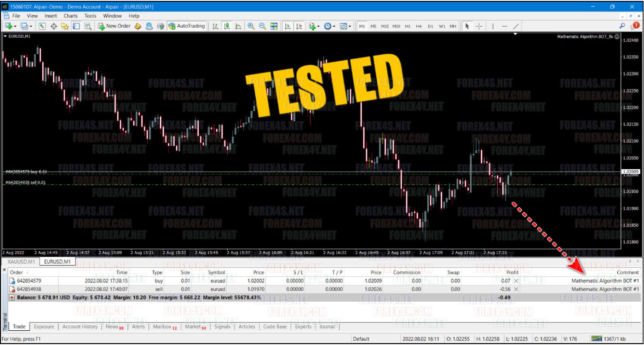Select the XAUUSD,M1 chart tab
Viewport: 644px width, 345px height.
click(21, 262)
